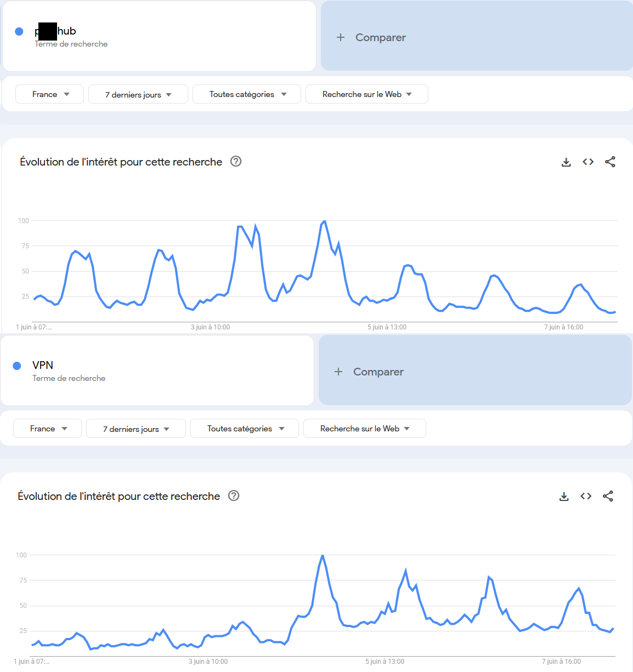633x672 pixels.
Task: Click the blue dot beside VPN term
Action: click(x=17, y=366)
